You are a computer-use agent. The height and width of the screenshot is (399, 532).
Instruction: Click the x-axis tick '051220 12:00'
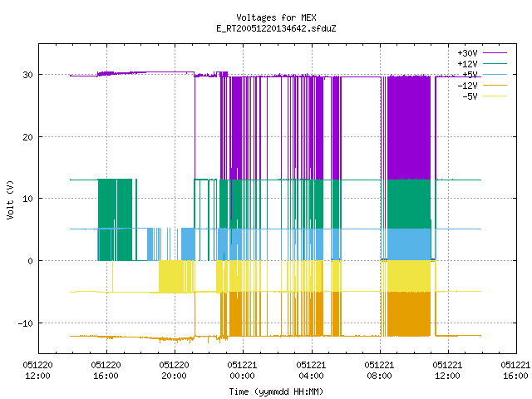pyautogui.click(x=37, y=371)
